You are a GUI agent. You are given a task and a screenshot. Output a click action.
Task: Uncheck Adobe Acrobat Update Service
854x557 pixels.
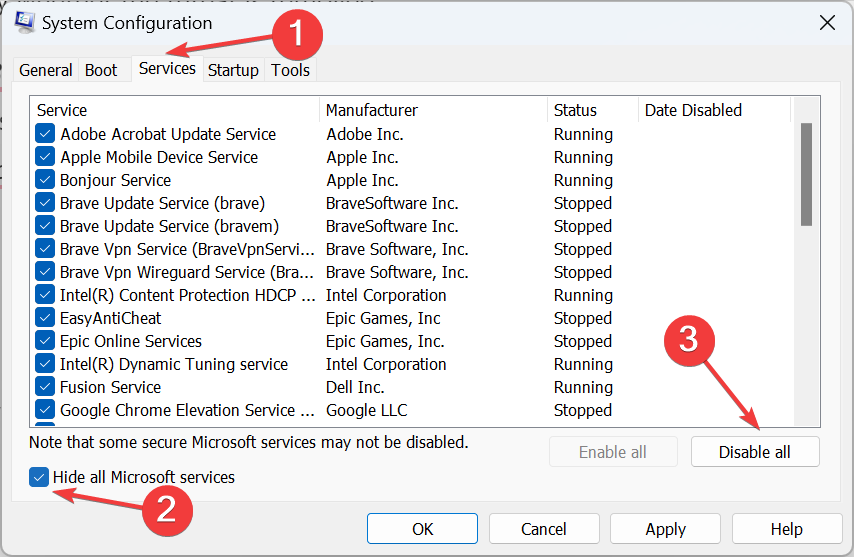tap(45, 134)
